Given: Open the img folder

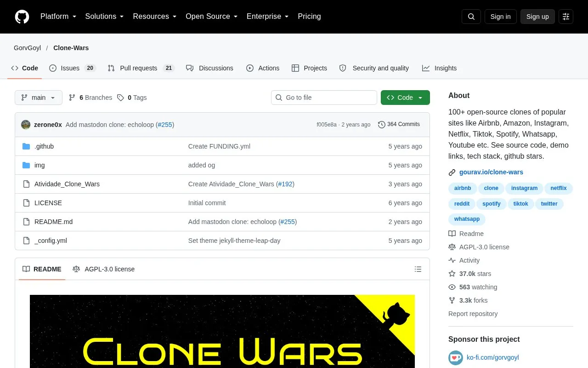Looking at the screenshot, I should (40, 165).
